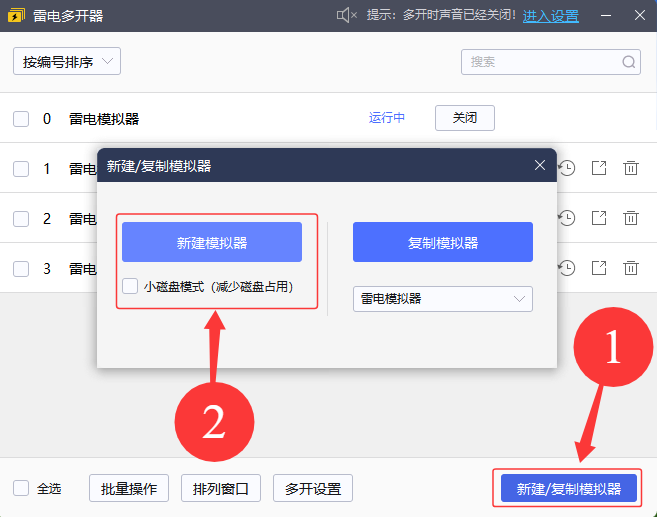Screen dimensions: 657x517
Task: Enable 小磁盘模式 checkbox
Action: coord(130,287)
